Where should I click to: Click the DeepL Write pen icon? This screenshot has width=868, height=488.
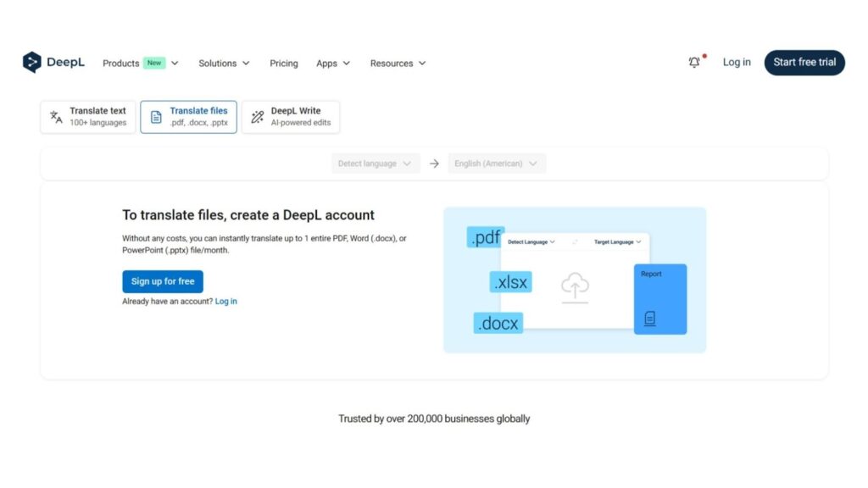click(258, 117)
